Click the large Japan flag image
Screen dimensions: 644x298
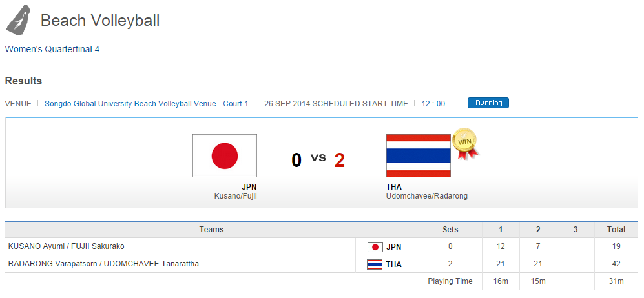(225, 155)
